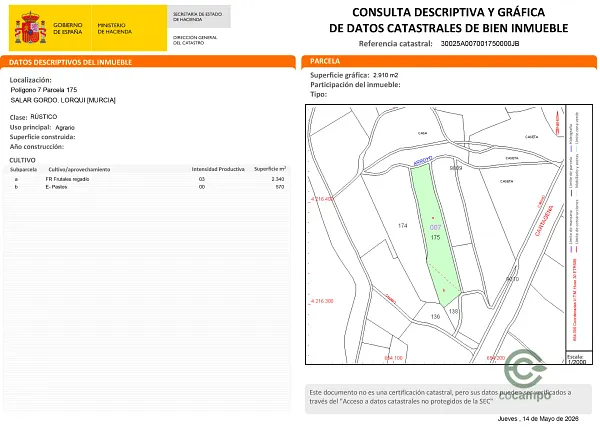Select Polígono 7 Parcela 175 text

click(x=44, y=90)
